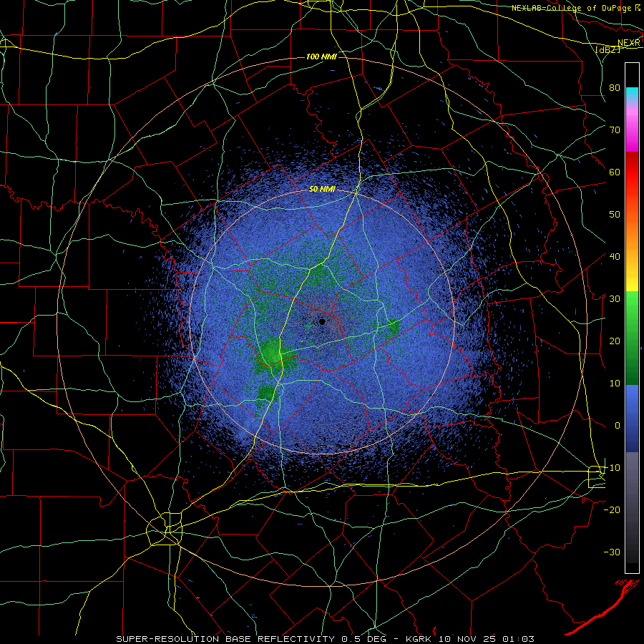Click the 10 NOV 25 date text

[468, 639]
